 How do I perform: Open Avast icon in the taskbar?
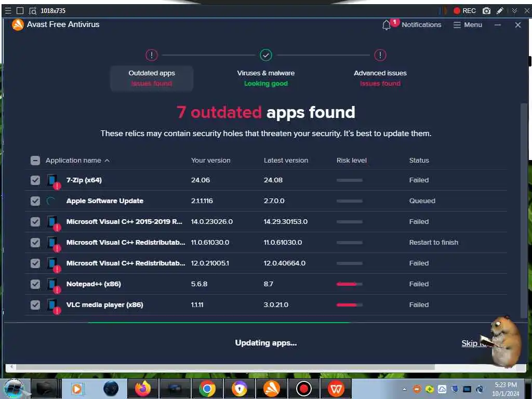[x=271, y=389]
